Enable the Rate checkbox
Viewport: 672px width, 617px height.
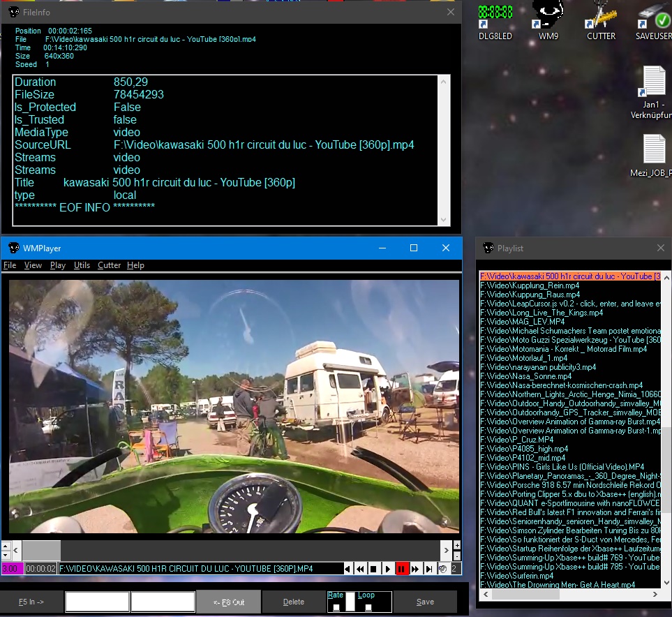click(336, 607)
